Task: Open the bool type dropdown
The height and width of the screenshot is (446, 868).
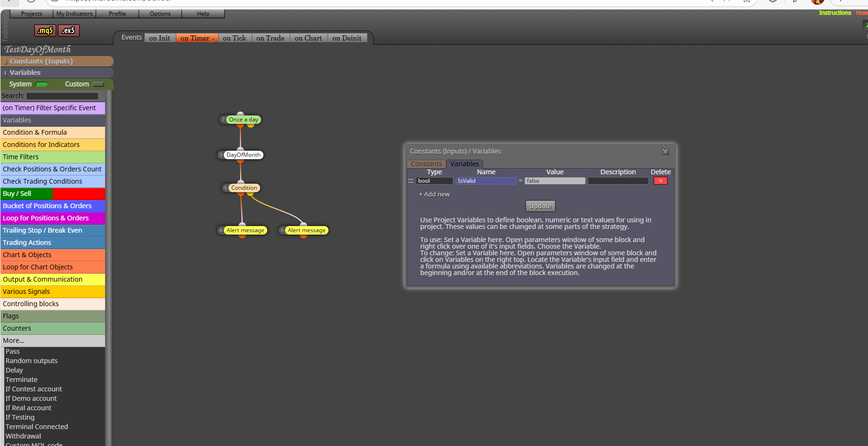Action: [434, 181]
